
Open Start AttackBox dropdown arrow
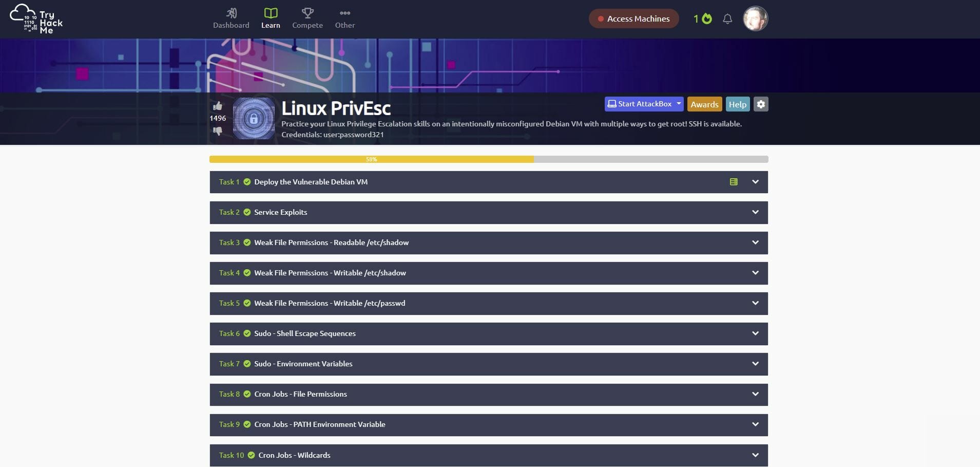(679, 104)
